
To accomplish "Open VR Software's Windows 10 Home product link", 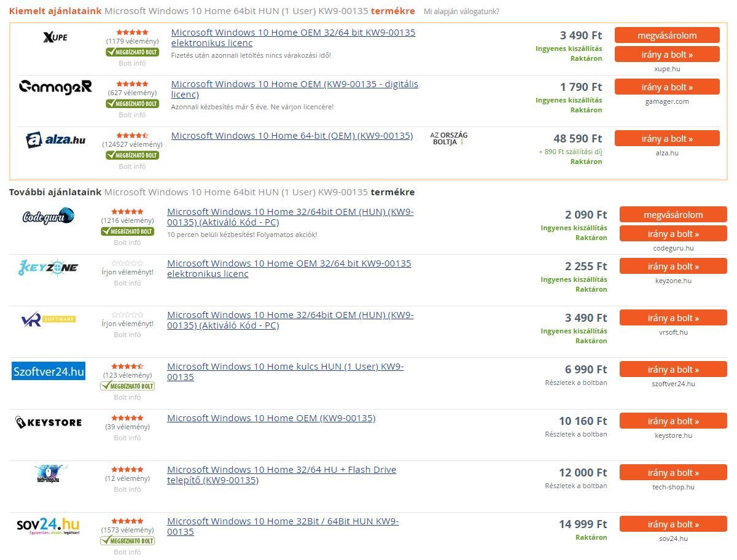I will (291, 320).
